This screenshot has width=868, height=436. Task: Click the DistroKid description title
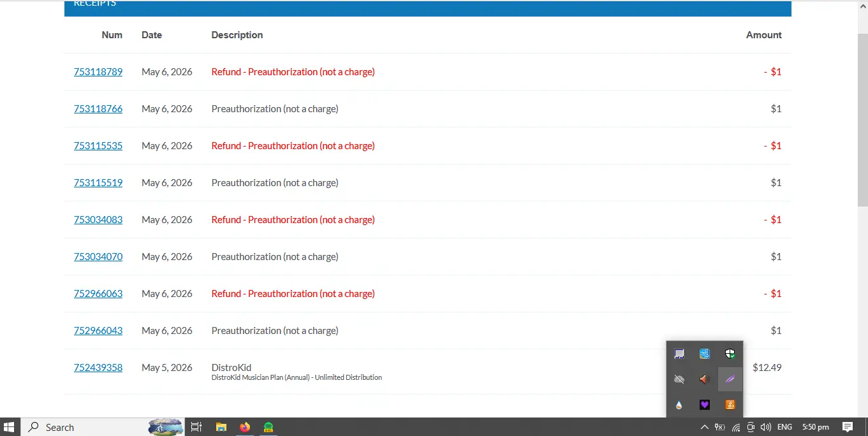pos(232,368)
